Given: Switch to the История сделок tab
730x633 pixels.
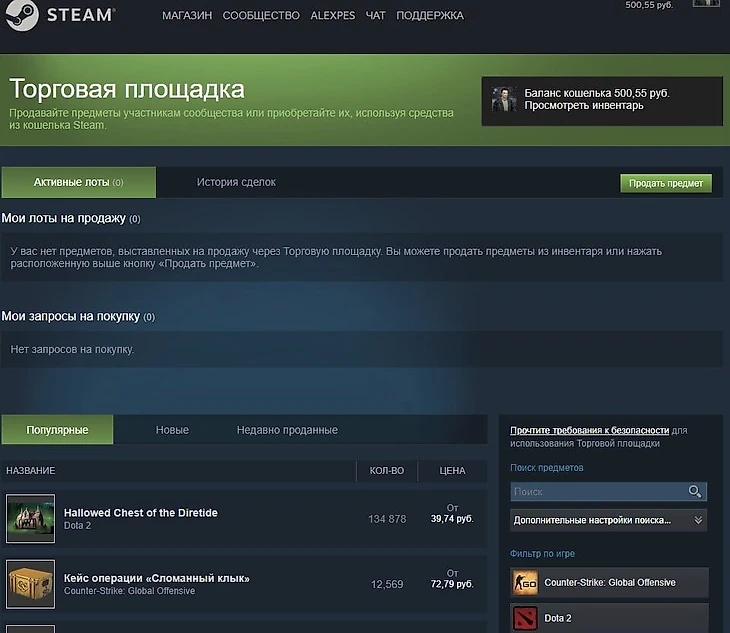Looking at the screenshot, I should tap(236, 182).
